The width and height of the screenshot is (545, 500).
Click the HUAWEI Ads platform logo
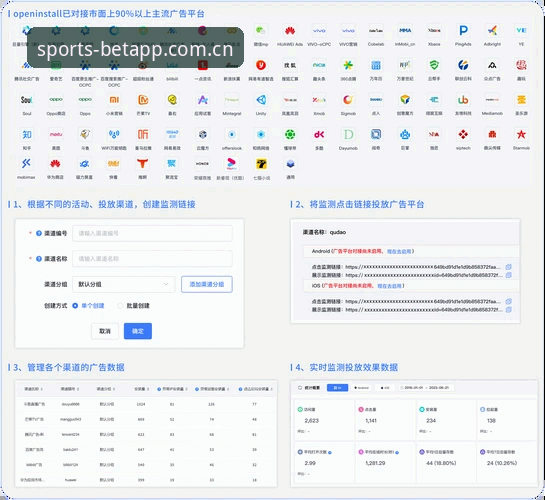(x=290, y=31)
